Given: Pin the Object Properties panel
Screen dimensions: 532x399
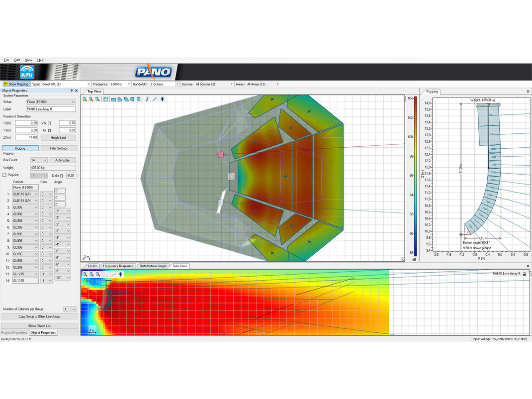Looking at the screenshot, I should coord(72,91).
